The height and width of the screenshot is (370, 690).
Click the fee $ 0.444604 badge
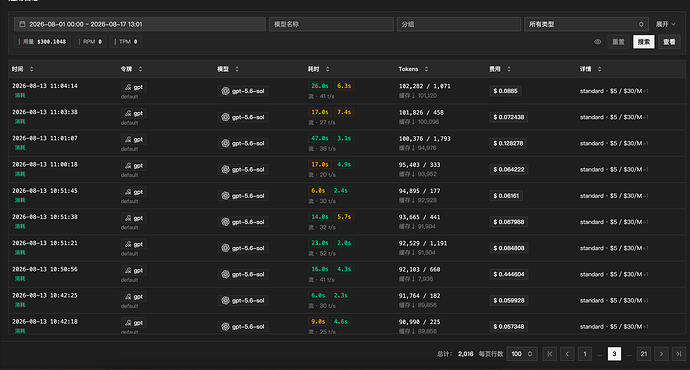coord(509,274)
